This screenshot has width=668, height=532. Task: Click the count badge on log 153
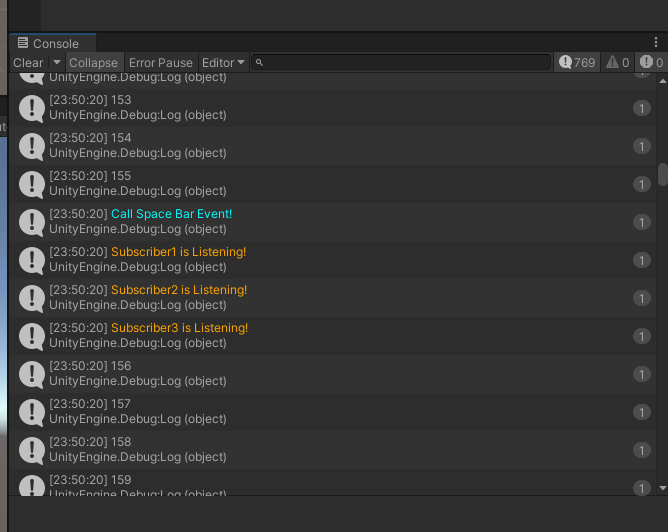[x=642, y=108]
